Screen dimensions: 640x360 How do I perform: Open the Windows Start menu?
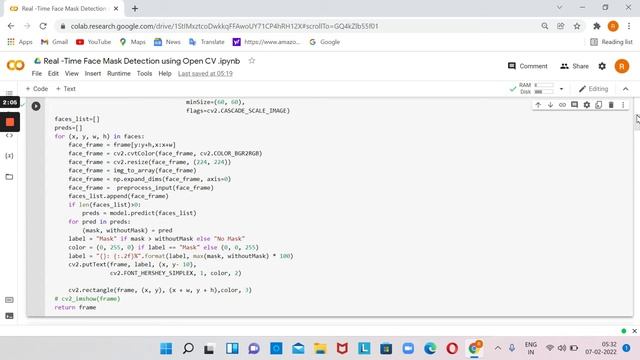click(166, 349)
